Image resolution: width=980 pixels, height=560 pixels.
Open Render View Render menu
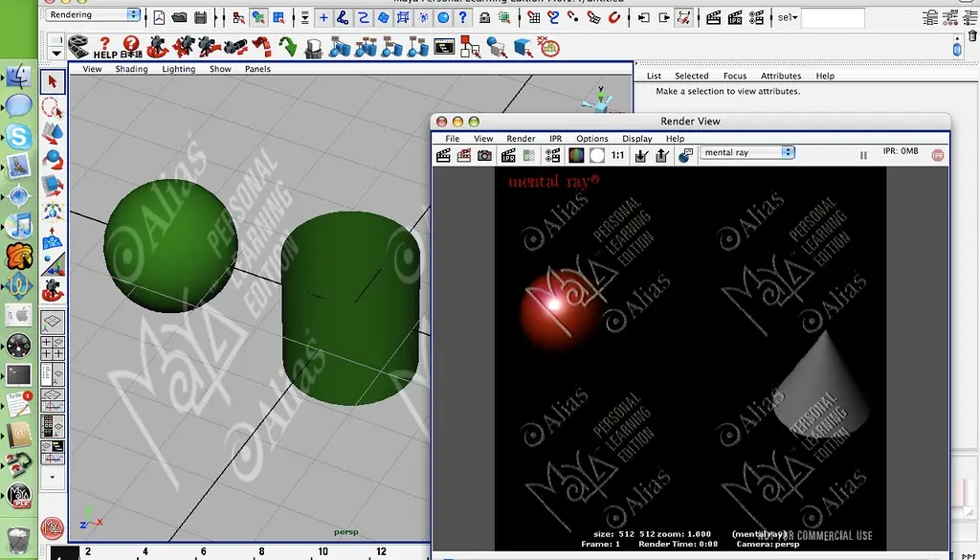(521, 139)
